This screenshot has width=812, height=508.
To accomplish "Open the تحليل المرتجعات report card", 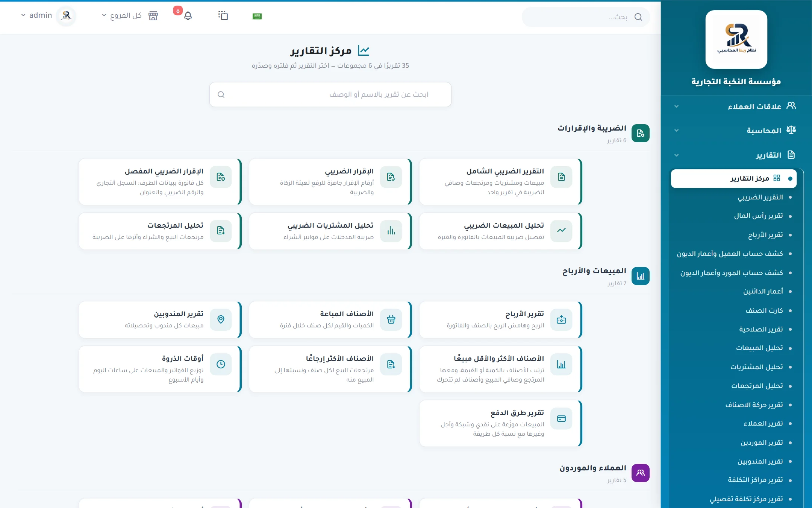I will point(160,231).
